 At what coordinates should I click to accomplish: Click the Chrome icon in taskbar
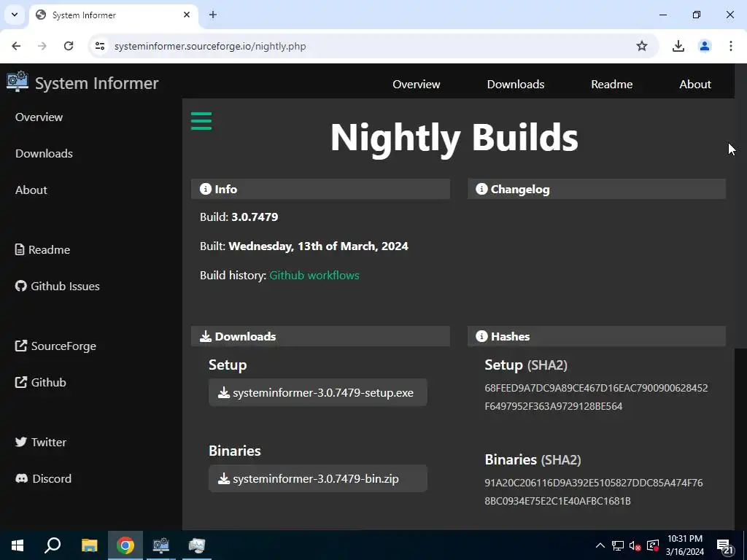point(125,545)
